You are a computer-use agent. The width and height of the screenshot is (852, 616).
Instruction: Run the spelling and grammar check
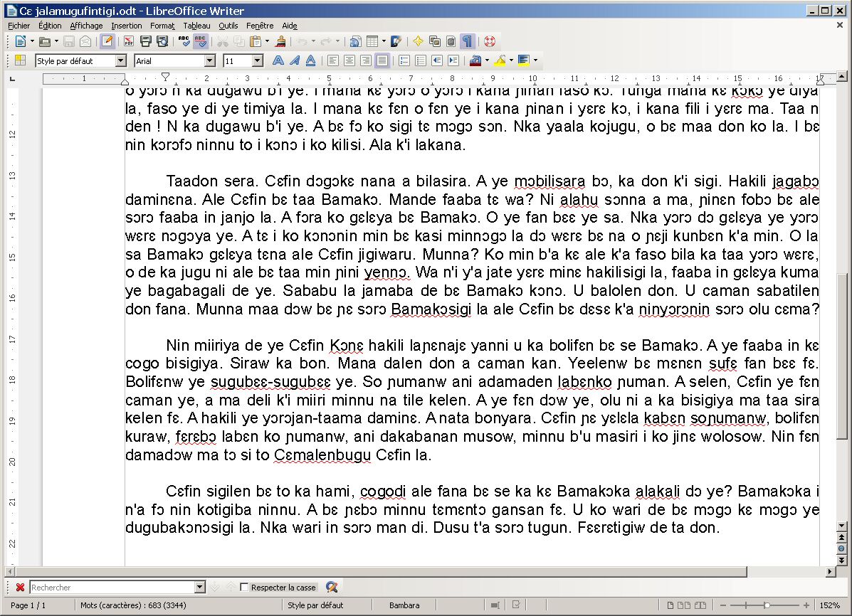tap(184, 41)
